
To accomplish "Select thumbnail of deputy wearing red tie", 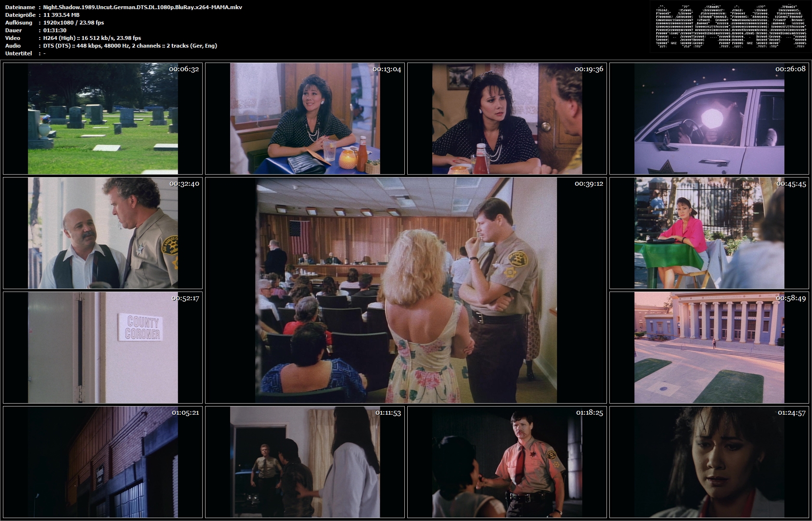I will coord(507,462).
